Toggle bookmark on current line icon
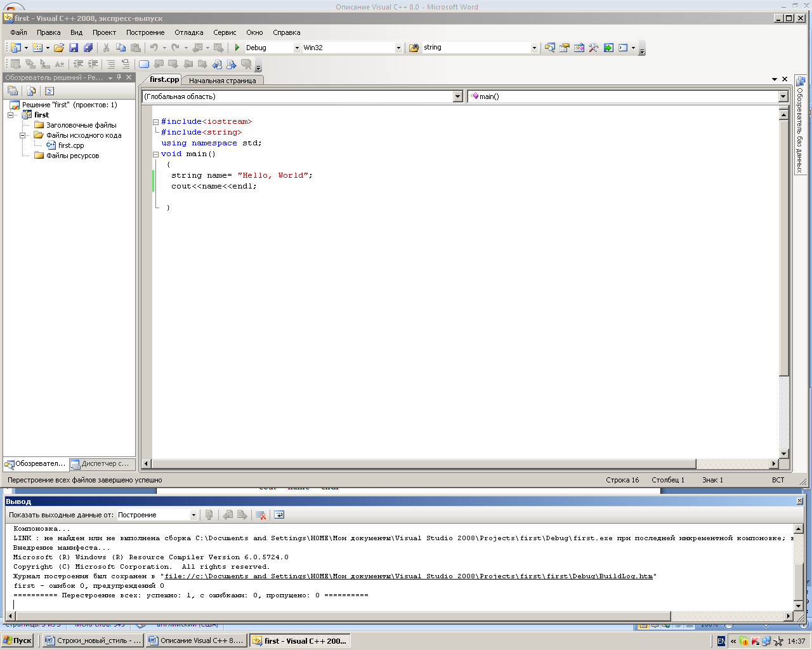 [144, 64]
